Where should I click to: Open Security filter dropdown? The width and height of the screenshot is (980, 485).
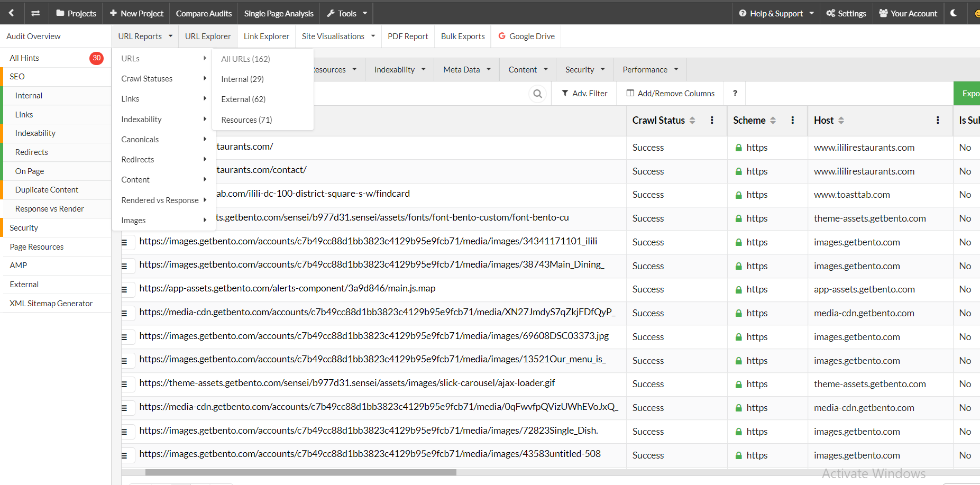585,70
